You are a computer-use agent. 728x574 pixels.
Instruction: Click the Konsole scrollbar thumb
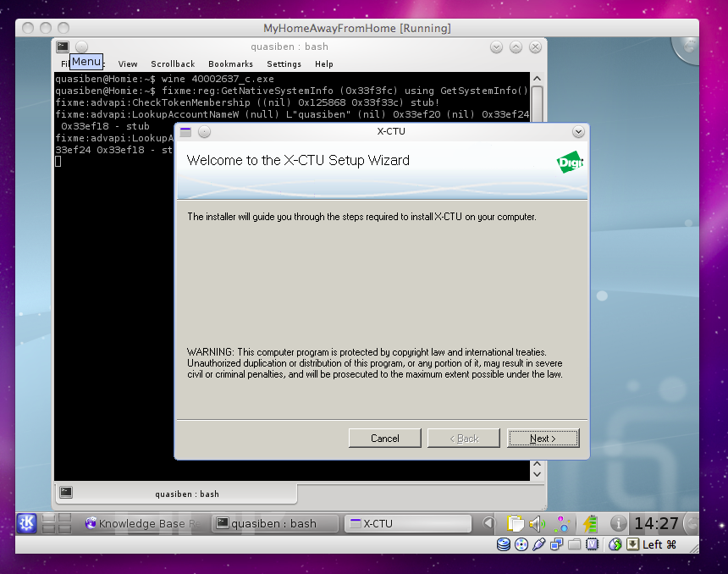pyautogui.click(x=538, y=104)
